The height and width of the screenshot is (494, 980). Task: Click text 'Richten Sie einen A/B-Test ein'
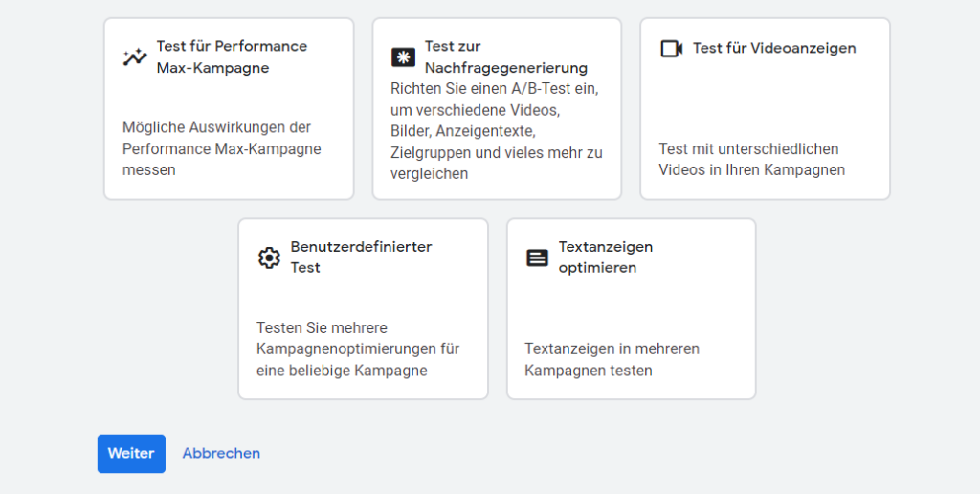click(495, 89)
